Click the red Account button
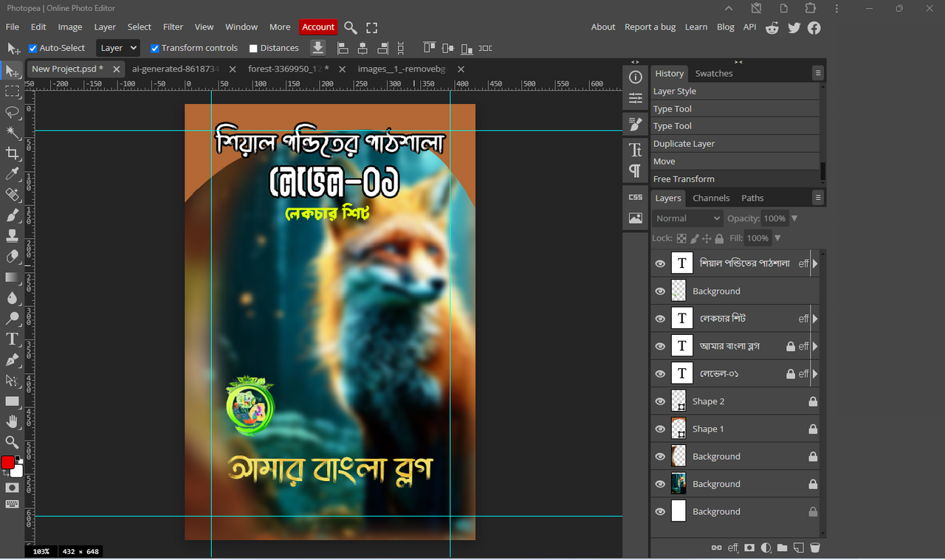The width and height of the screenshot is (945, 560). click(x=318, y=27)
